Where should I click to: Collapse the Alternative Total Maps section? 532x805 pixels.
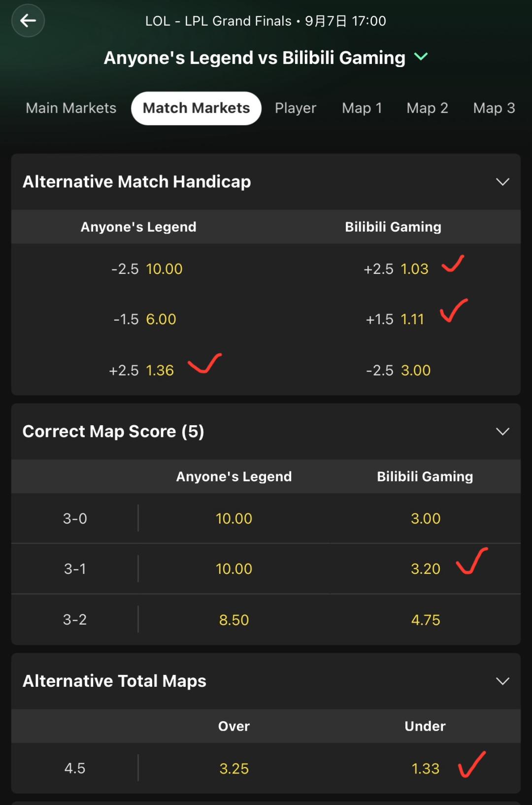pyautogui.click(x=502, y=681)
